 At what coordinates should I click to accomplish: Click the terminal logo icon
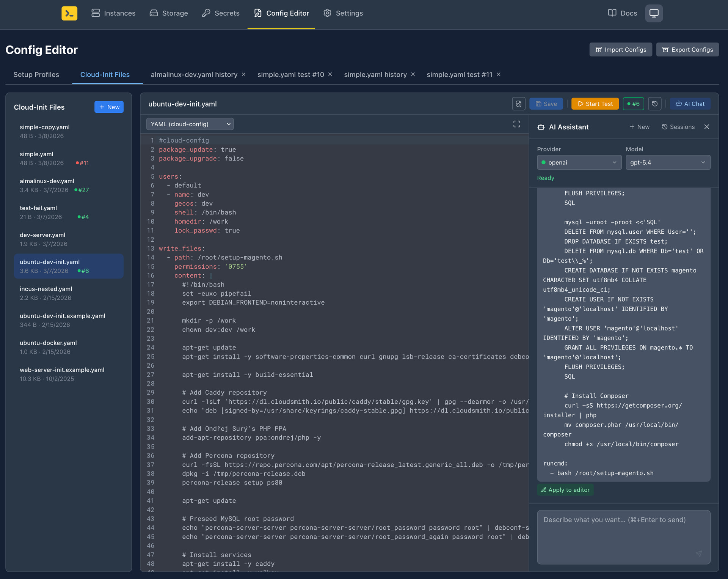point(69,13)
